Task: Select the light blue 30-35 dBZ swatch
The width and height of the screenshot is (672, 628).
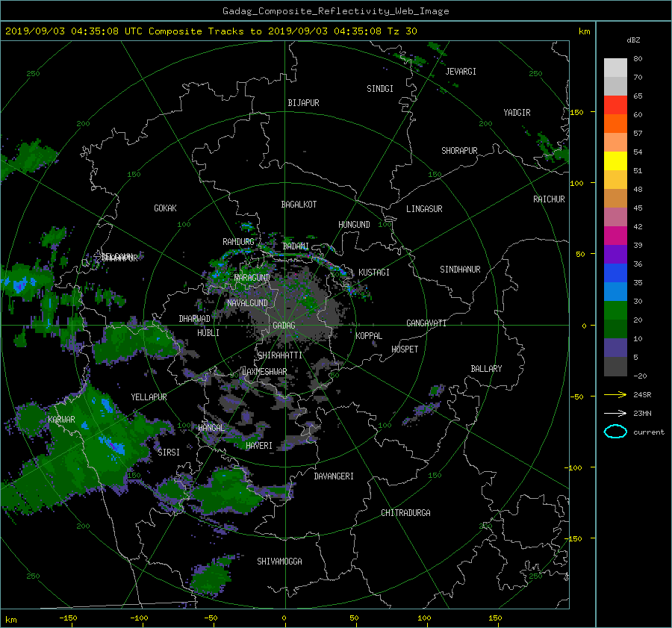Action: 615,291
